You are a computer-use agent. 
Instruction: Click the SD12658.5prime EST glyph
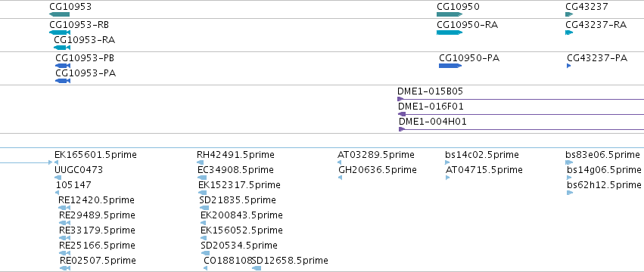coord(257,268)
